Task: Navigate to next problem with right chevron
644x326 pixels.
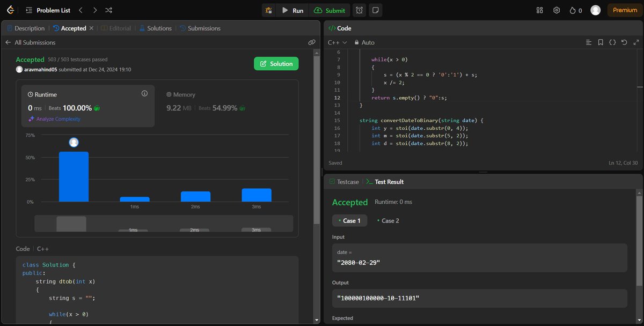Action: click(x=94, y=10)
